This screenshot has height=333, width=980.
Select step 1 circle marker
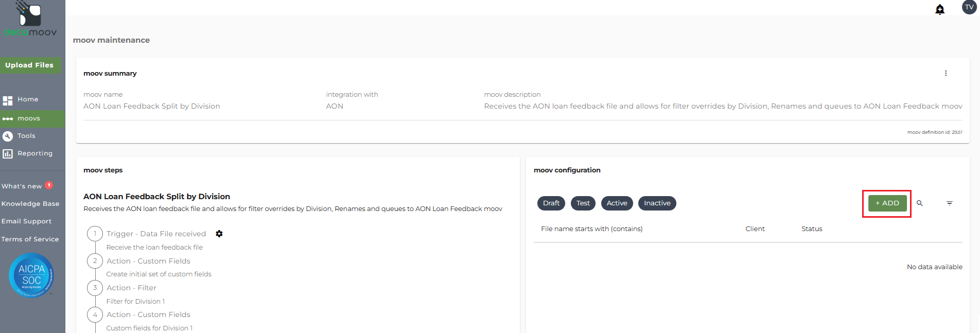click(x=95, y=234)
